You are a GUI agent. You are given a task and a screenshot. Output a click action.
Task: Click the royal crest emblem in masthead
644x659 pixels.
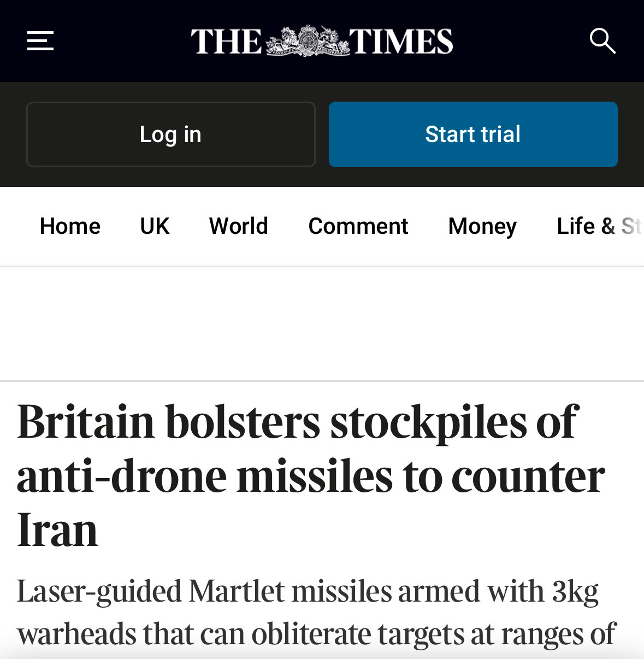308,41
